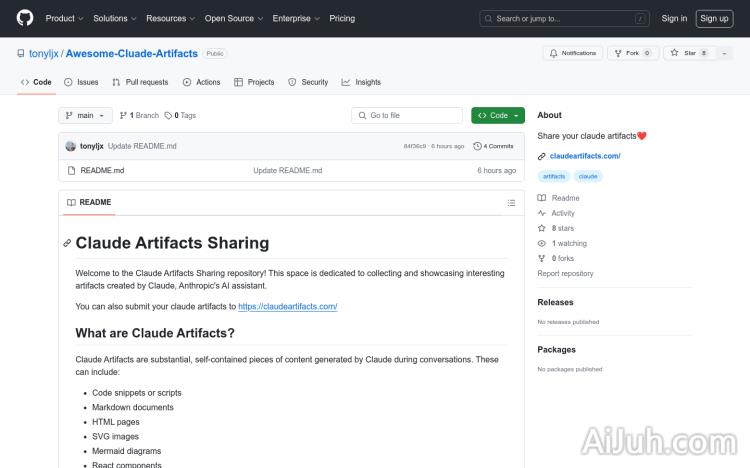The image size is (750, 468).
Task: Switch to the Insights tab
Action: (362, 82)
